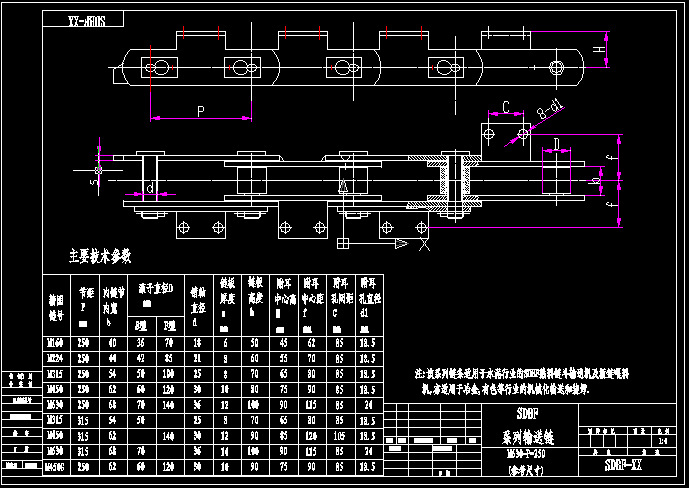
Task: Click the SDBF title text in title block
Action: [x=527, y=412]
